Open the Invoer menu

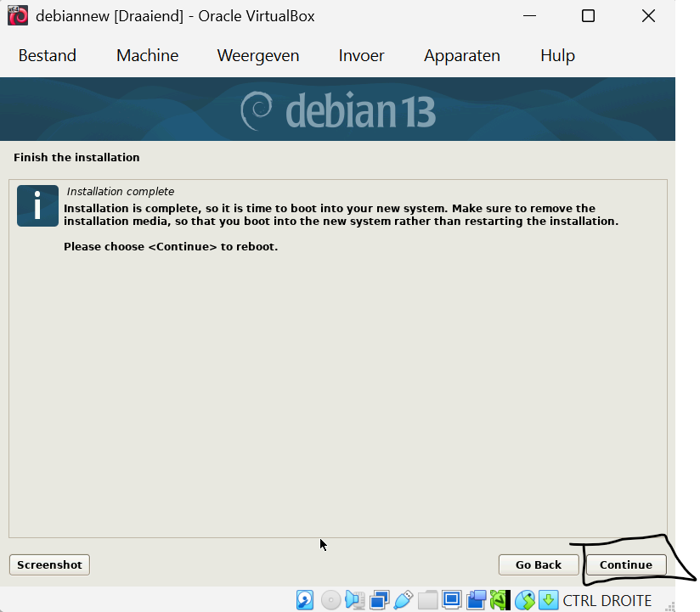[x=361, y=56]
